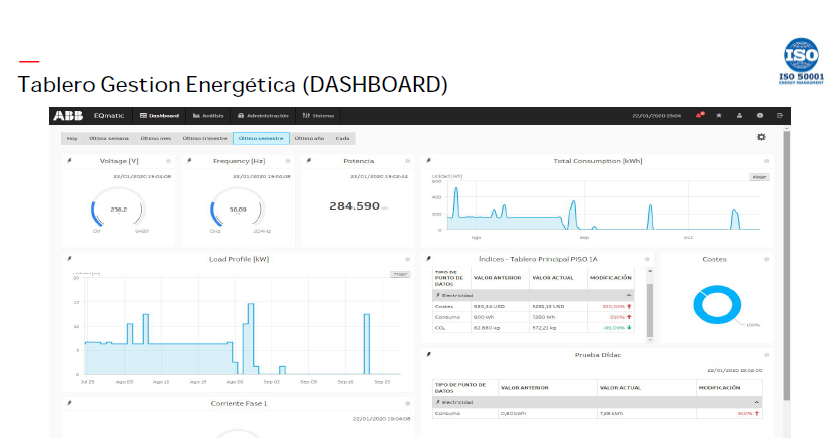Viewport: 835px width, 438px height.
Task: Click the round info icon in top bar
Action: click(x=760, y=115)
